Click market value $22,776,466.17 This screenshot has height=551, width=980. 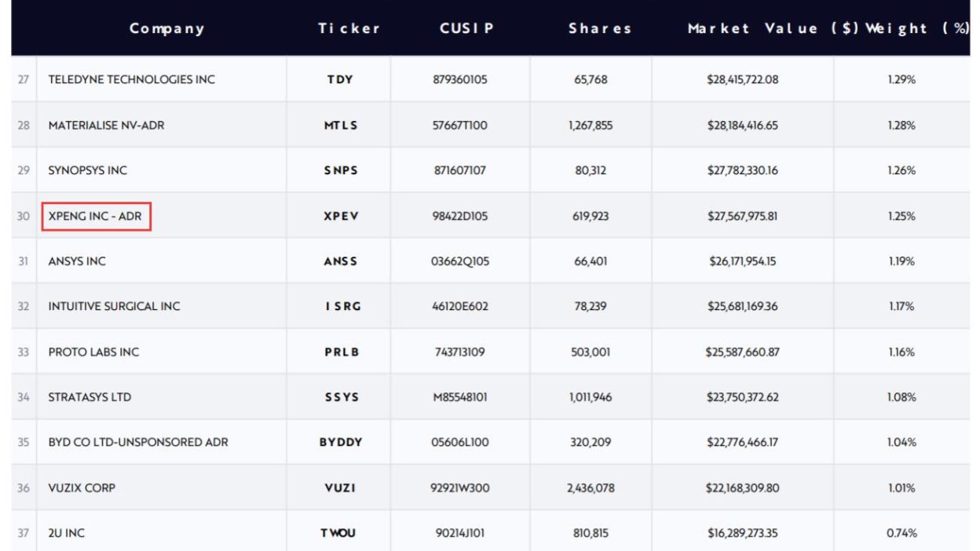point(742,442)
